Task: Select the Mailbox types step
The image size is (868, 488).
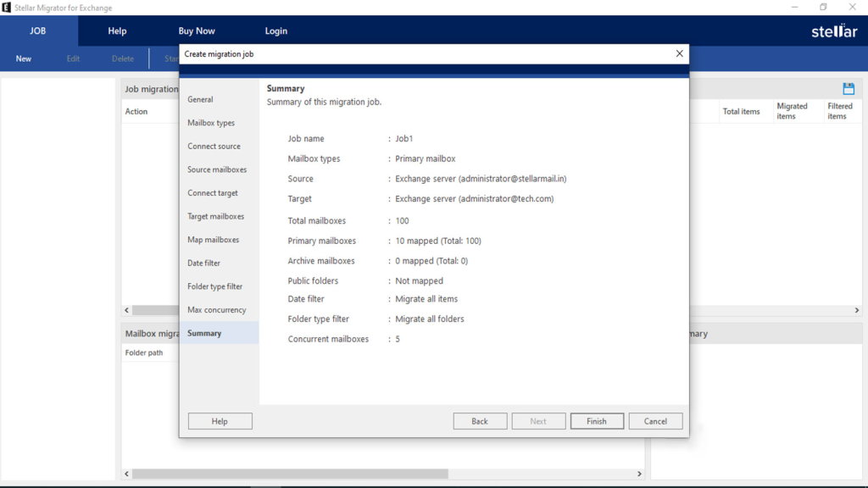Action: click(211, 123)
